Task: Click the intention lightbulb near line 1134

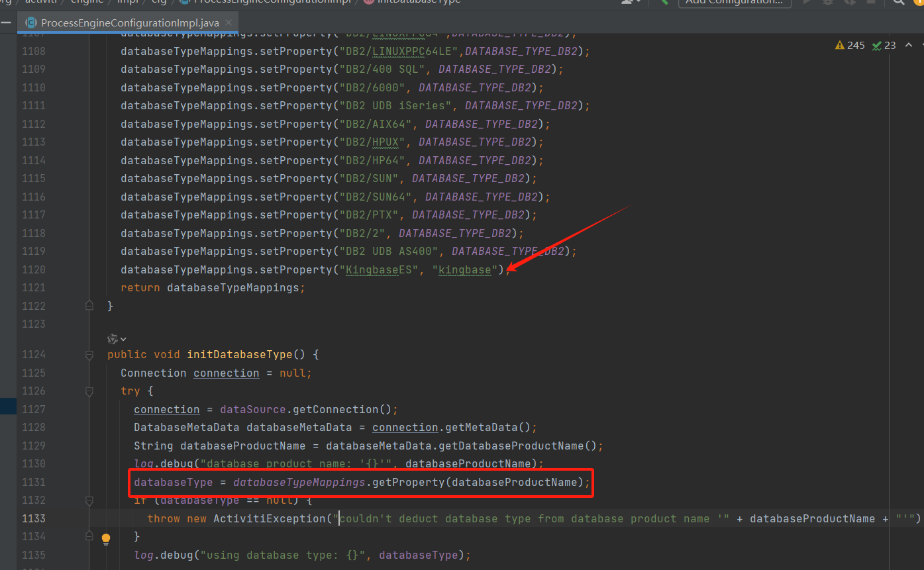Action: click(x=106, y=539)
